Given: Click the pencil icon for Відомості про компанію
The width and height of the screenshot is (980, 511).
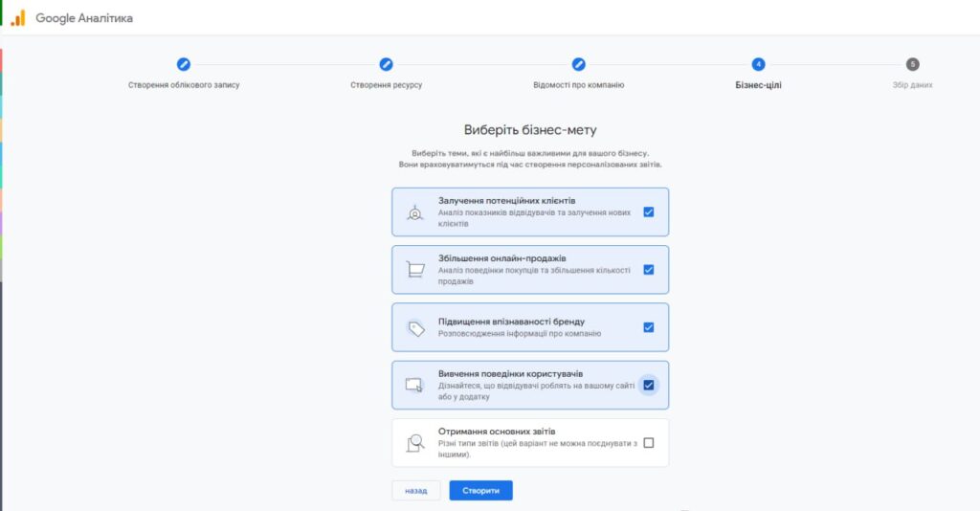Looking at the screenshot, I should tap(578, 64).
